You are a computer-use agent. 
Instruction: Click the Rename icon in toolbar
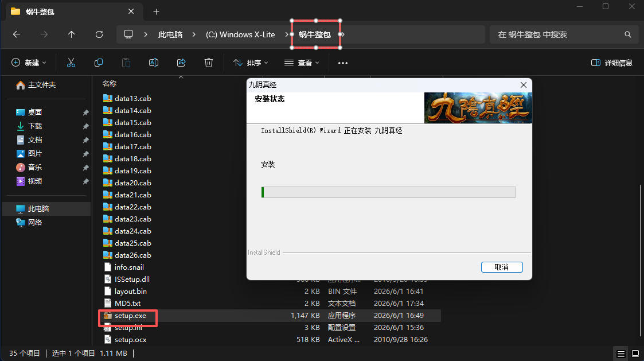click(154, 63)
